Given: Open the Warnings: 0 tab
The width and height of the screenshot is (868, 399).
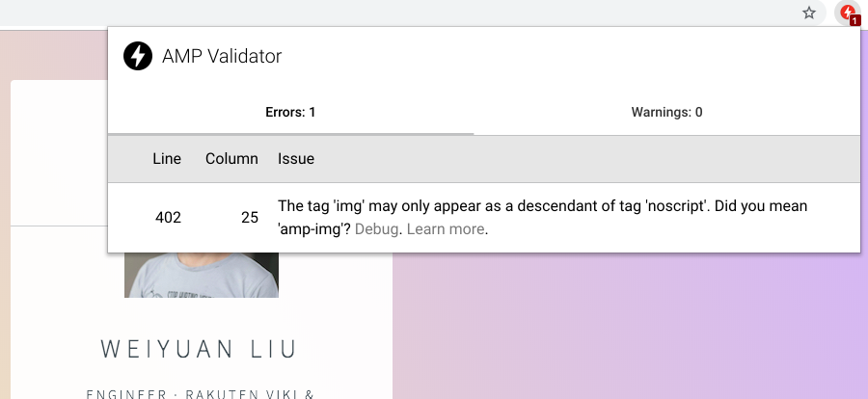Looking at the screenshot, I should pyautogui.click(x=666, y=113).
